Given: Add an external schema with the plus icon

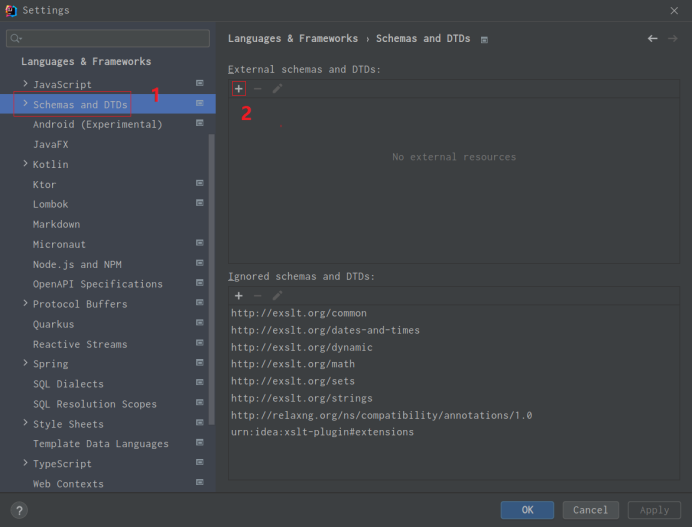Looking at the screenshot, I should [x=239, y=89].
